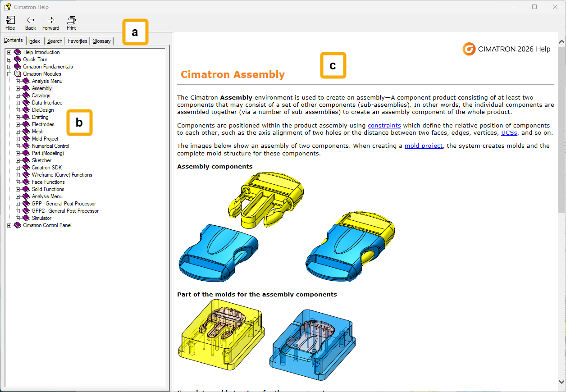Image resolution: width=566 pixels, height=392 pixels.
Task: Switch to the Index tab
Action: (34, 41)
